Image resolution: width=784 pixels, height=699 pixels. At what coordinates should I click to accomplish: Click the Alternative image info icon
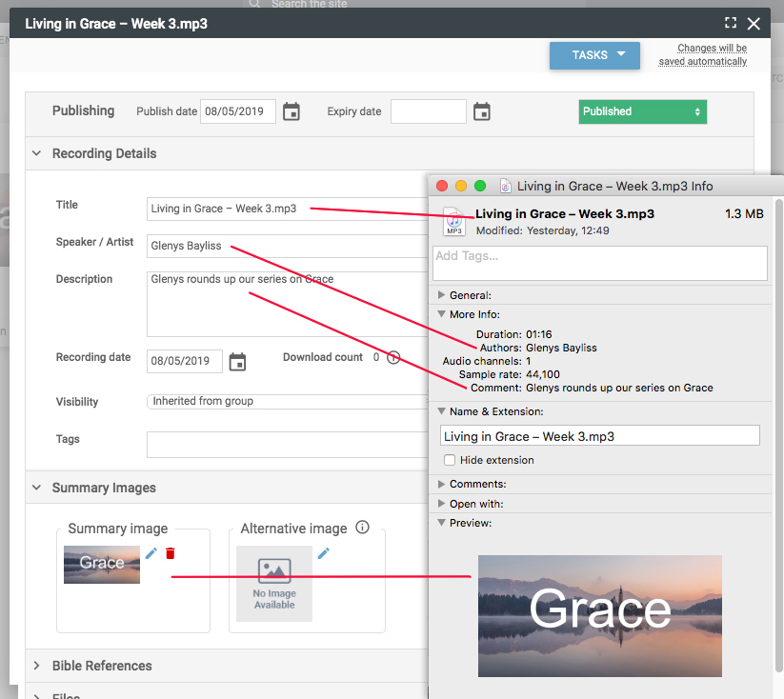click(363, 527)
